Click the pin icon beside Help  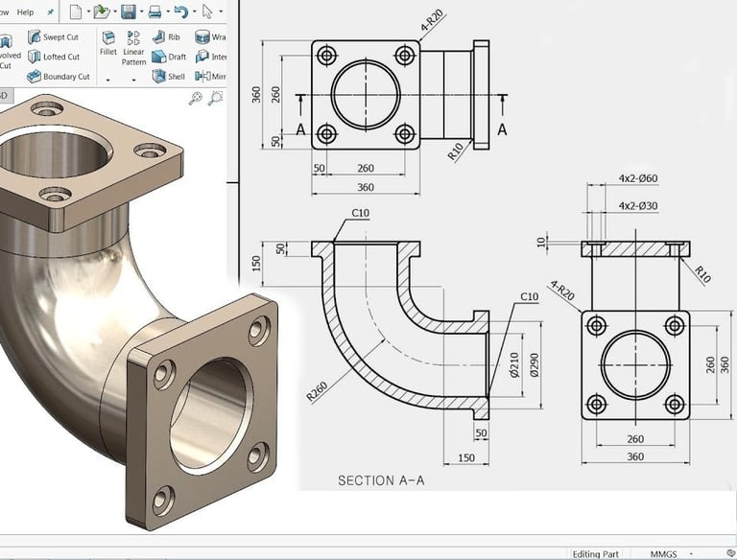click(50, 12)
